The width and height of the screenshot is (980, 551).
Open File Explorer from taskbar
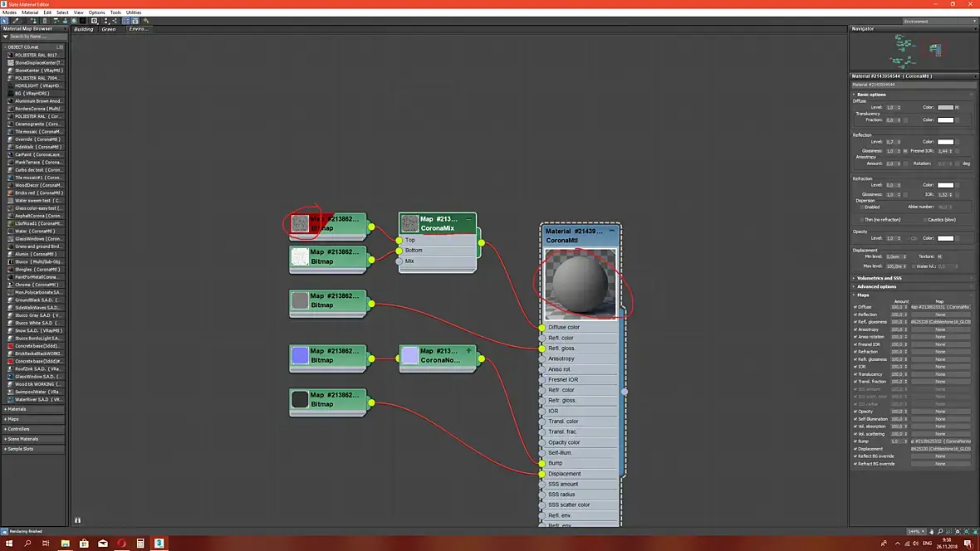[x=65, y=544]
